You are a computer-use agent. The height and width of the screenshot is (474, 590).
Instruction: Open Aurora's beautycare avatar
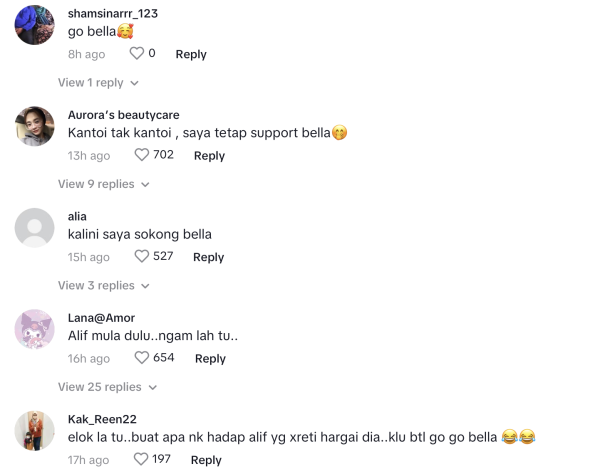pos(35,126)
